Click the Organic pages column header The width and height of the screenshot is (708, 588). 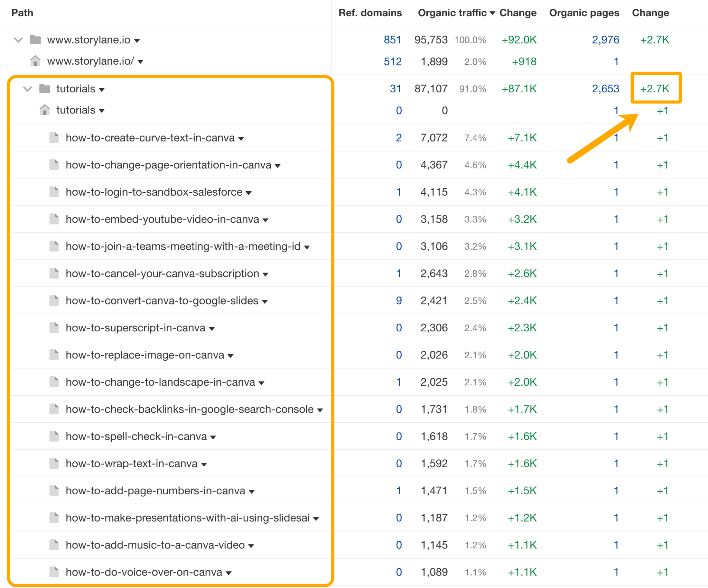point(584,13)
